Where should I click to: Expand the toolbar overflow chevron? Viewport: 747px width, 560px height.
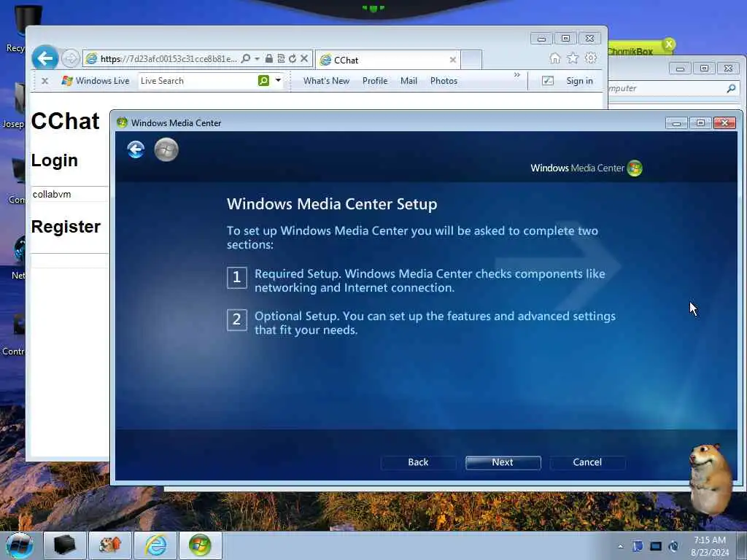point(517,75)
